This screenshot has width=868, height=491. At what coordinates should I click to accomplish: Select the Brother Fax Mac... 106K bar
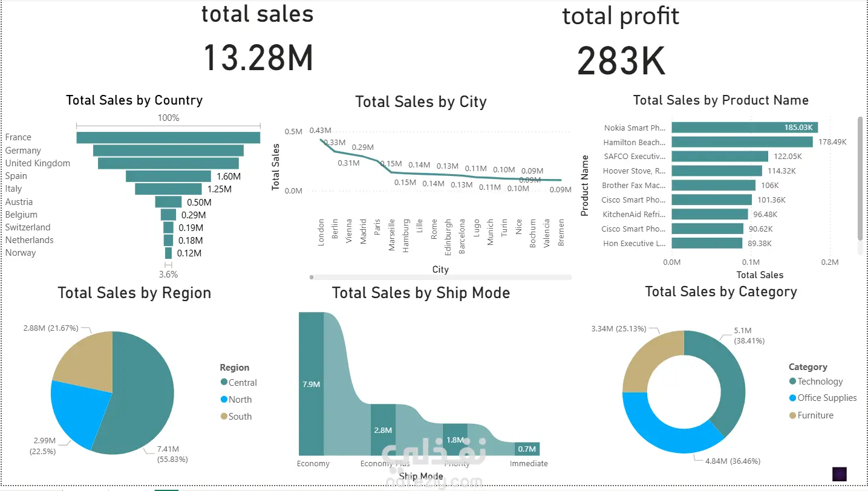tap(713, 186)
